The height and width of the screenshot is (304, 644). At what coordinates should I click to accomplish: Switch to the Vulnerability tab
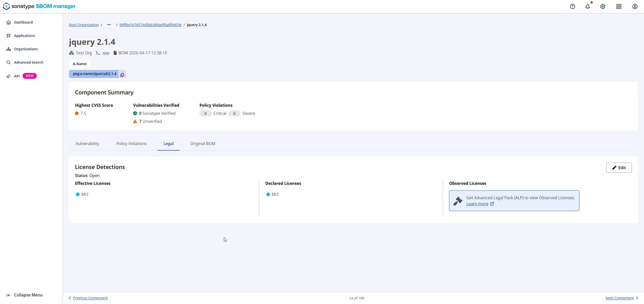87,144
